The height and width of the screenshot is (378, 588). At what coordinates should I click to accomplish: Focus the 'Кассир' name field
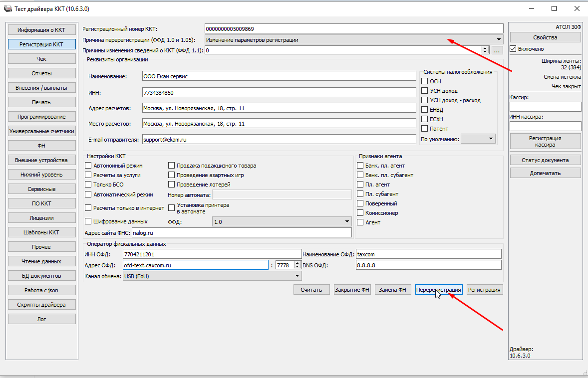545,107
